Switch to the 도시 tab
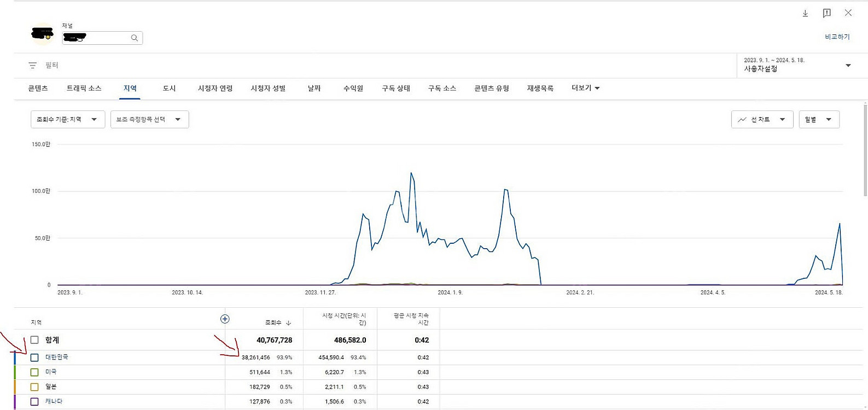 pyautogui.click(x=170, y=88)
